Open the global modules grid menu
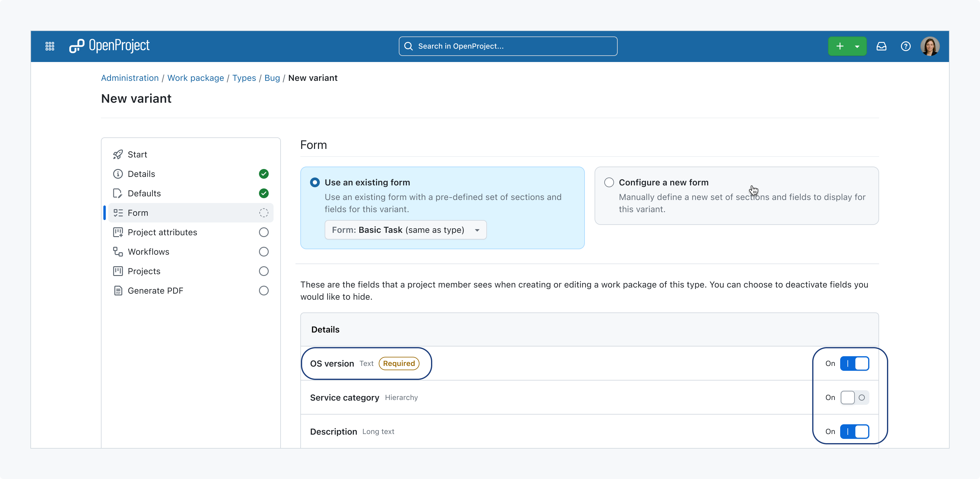 pyautogui.click(x=50, y=46)
